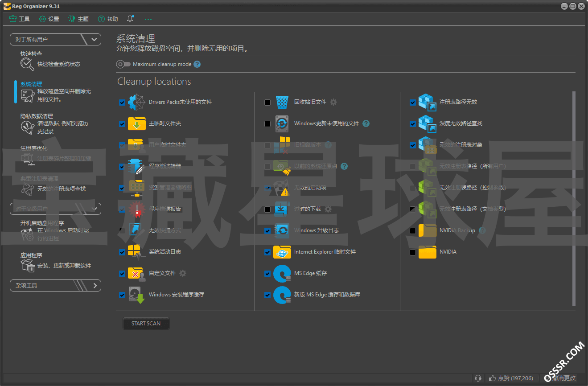Click the 深度无效路径查找 cubes icon

(x=427, y=123)
